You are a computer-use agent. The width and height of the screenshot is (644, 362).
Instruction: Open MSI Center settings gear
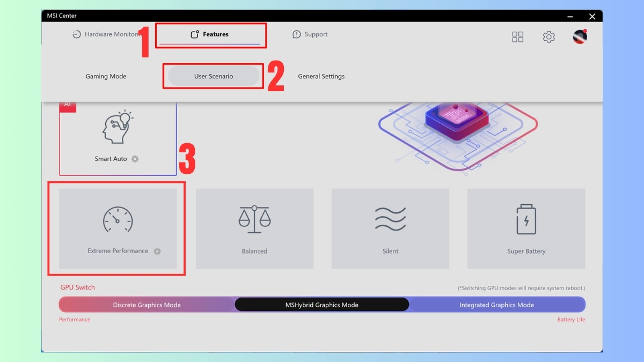coord(548,36)
